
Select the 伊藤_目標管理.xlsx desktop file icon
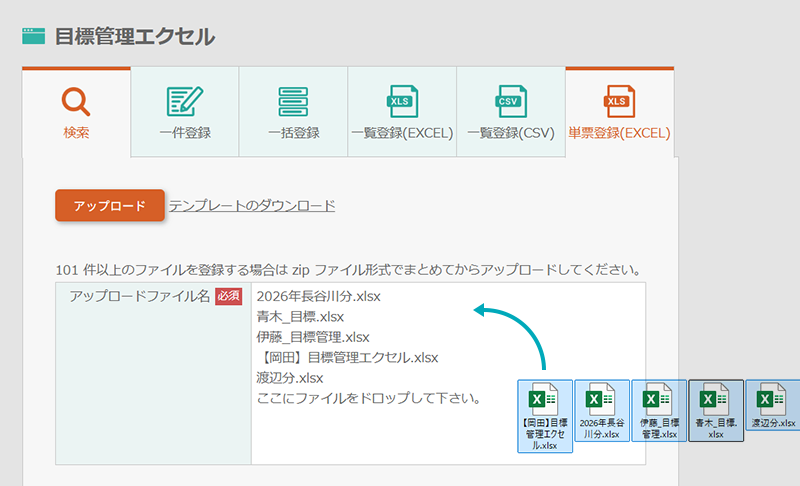click(659, 411)
